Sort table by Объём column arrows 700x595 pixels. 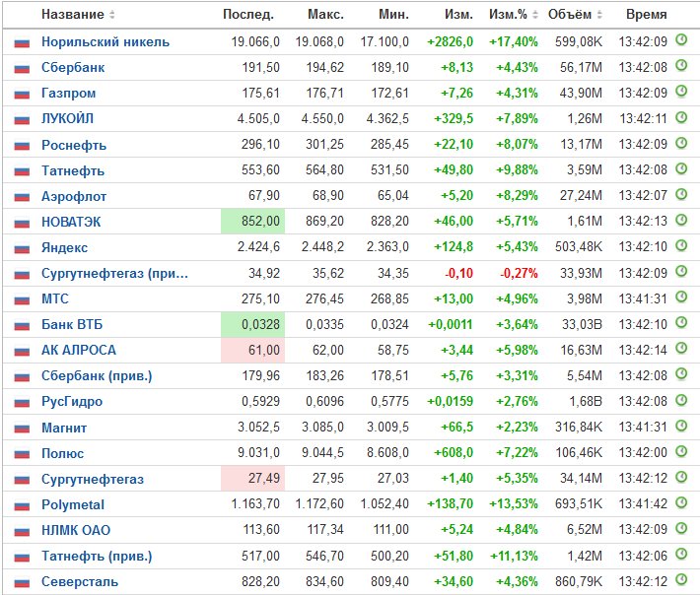(x=599, y=15)
